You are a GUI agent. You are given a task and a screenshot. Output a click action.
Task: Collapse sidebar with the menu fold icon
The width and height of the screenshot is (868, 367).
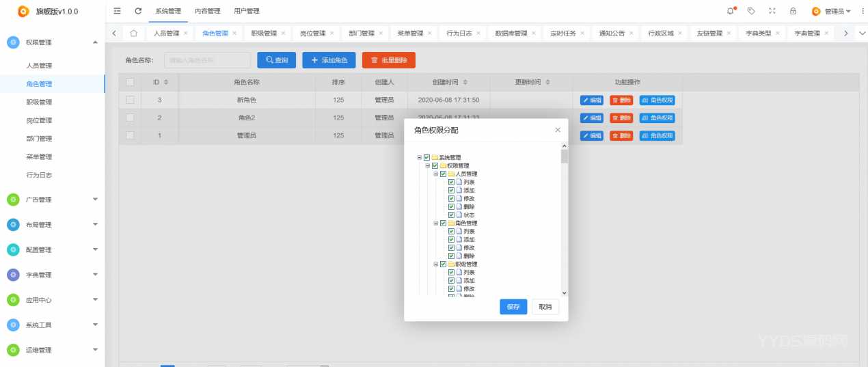tap(118, 11)
